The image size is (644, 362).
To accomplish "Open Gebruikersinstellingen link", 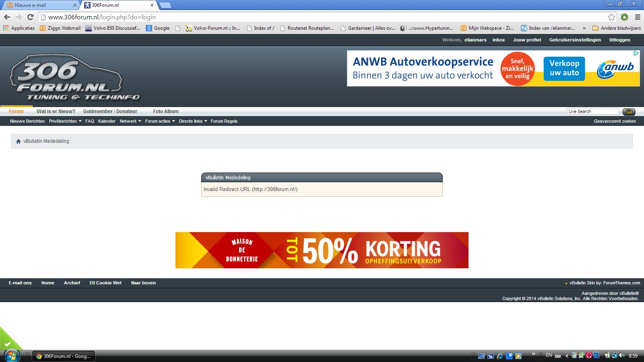I will coord(575,40).
